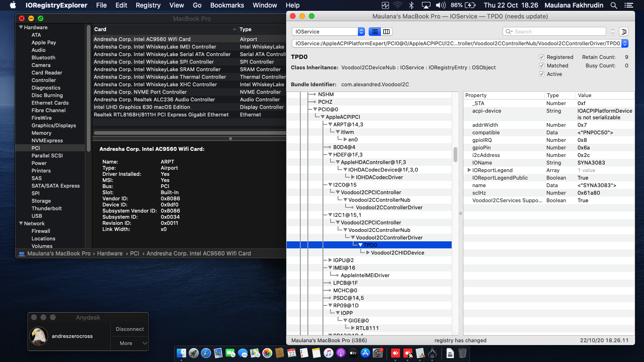Select NVMExpress in the Hardware sidebar

(47, 140)
